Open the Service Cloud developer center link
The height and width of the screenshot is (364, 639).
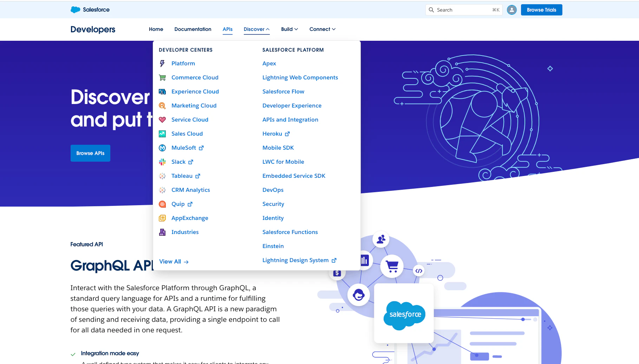click(x=190, y=119)
